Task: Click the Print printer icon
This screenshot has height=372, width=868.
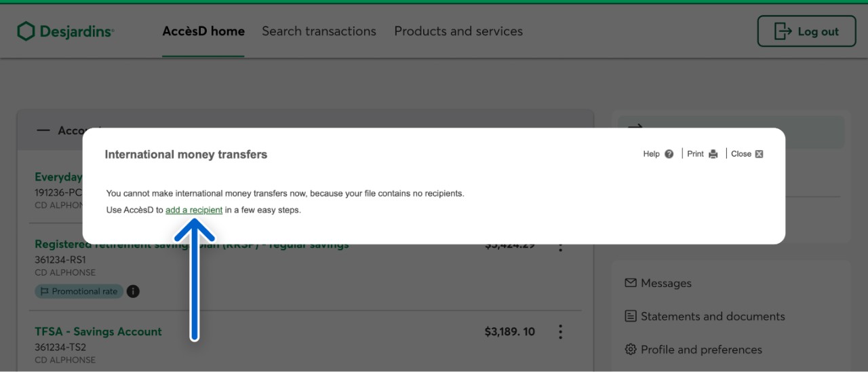Action: (713, 154)
